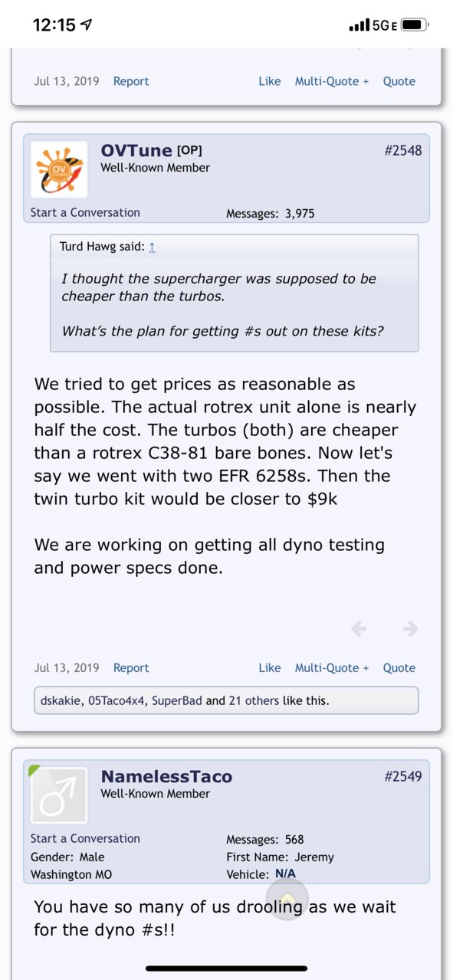This screenshot has height=980, width=453.
Task: Quote OVTune's post #2548
Action: pyautogui.click(x=399, y=667)
